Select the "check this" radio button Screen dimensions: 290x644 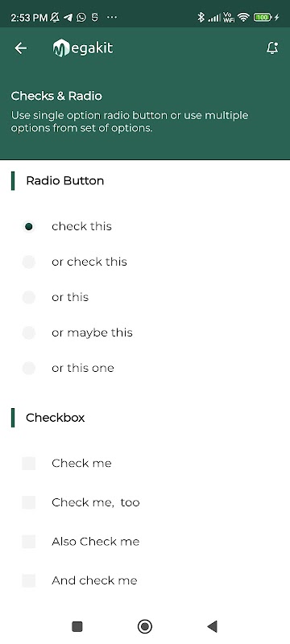tap(29, 226)
